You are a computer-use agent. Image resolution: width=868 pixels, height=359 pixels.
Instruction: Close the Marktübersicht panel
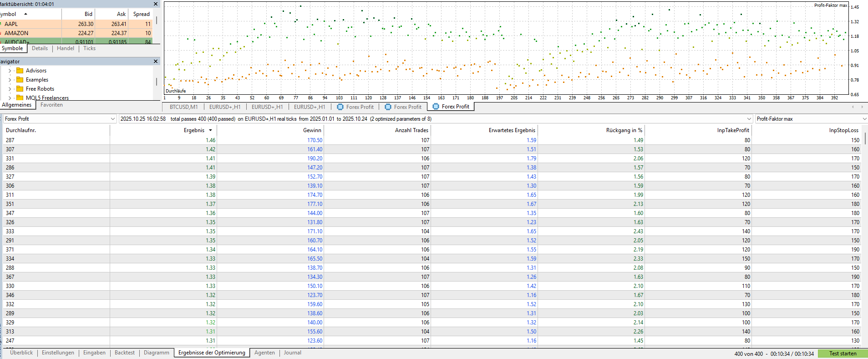(156, 4)
